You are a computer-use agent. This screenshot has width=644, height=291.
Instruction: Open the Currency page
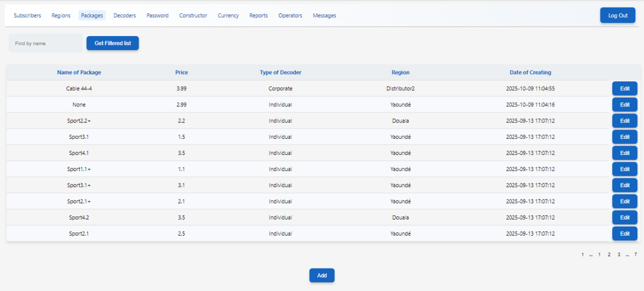click(x=228, y=16)
